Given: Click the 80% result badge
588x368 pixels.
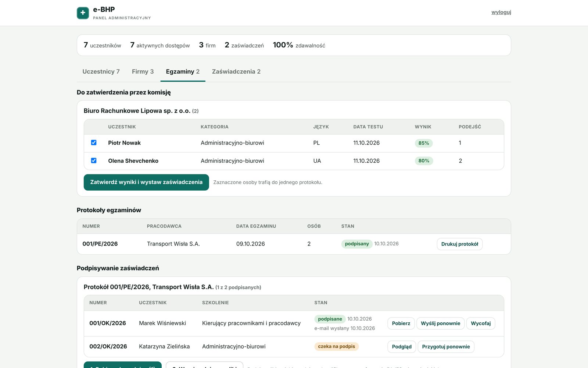Looking at the screenshot, I should (x=424, y=161).
